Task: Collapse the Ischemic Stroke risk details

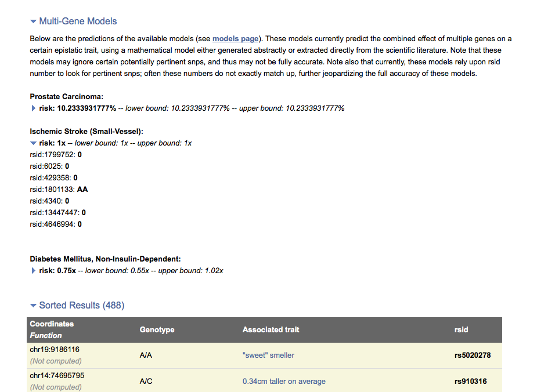Action: 34,143
